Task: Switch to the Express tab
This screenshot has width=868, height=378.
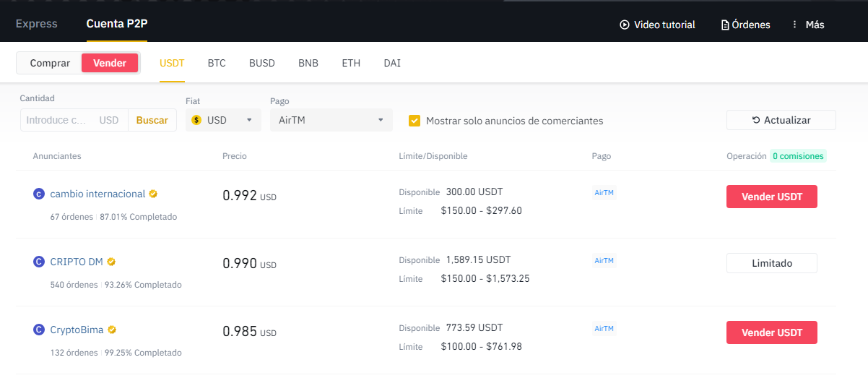Action: pyautogui.click(x=36, y=24)
